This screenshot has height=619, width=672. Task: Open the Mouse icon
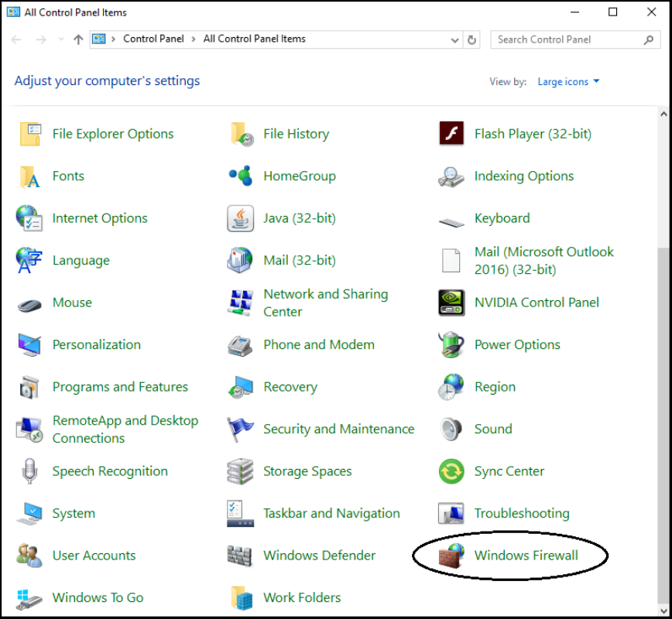tap(29, 305)
